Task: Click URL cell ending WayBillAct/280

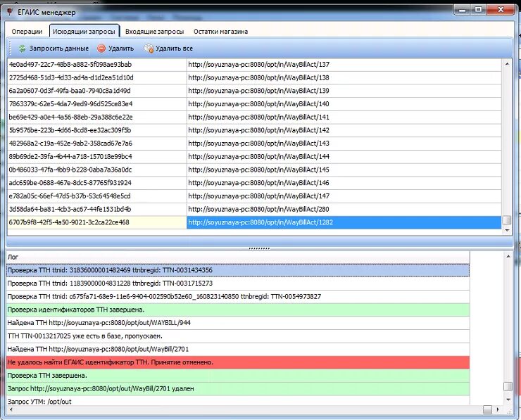Action: 344,209
